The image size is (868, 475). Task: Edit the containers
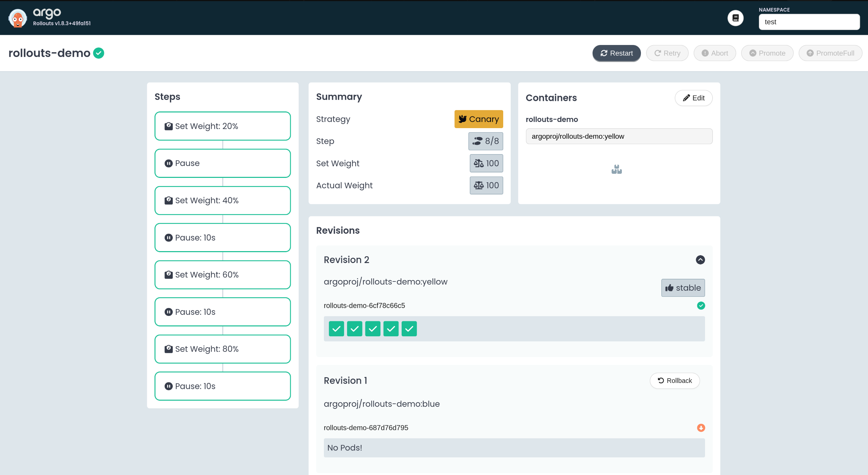(693, 98)
